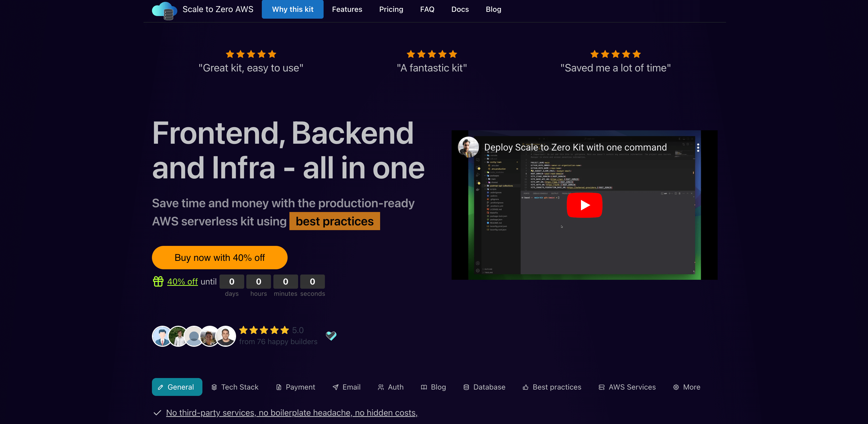Screen dimensions: 868x424
Task: Select the More tab
Action: (x=686, y=387)
